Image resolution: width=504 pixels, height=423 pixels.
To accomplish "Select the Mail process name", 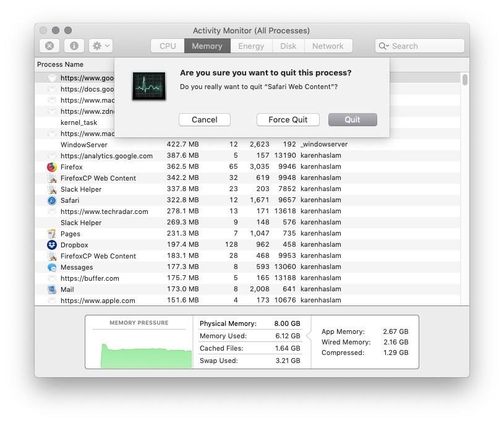I will pos(67,289).
